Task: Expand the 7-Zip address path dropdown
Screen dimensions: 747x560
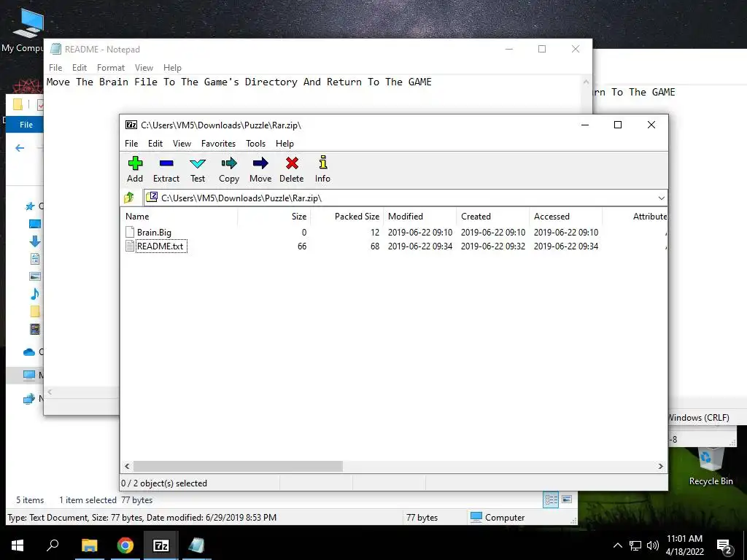Action: click(661, 198)
